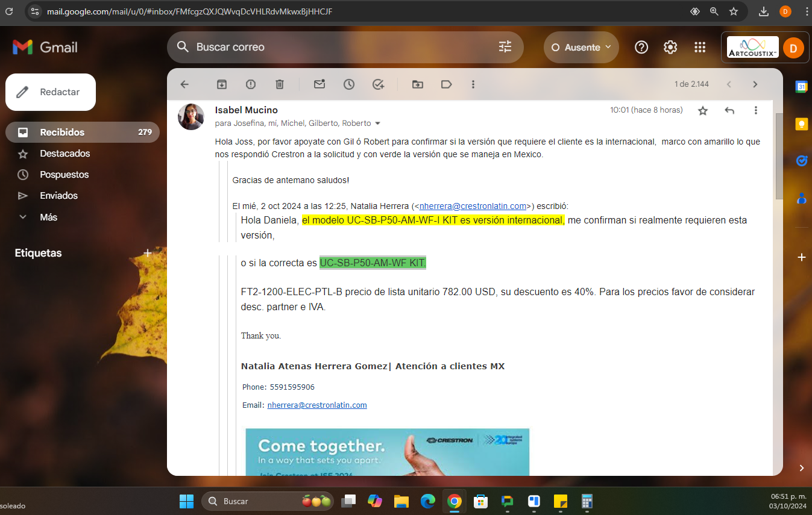This screenshot has width=812, height=515.
Task: Open Gmail settings gear
Action: coord(670,47)
